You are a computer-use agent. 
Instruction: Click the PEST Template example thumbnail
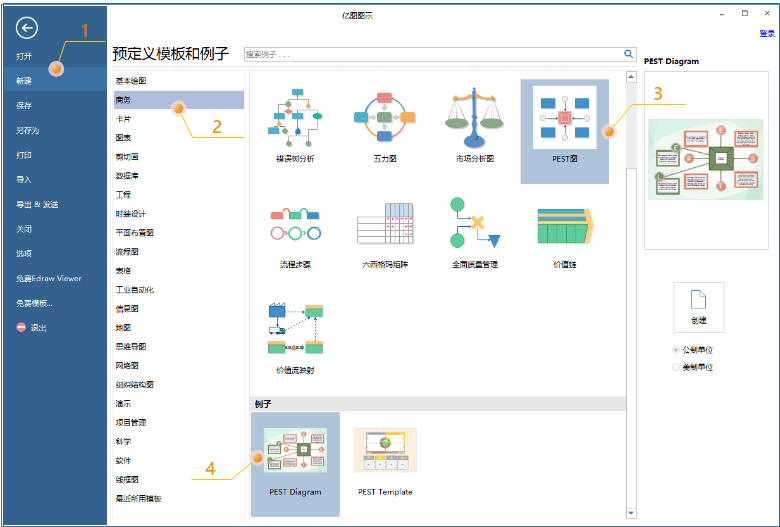tap(385, 450)
